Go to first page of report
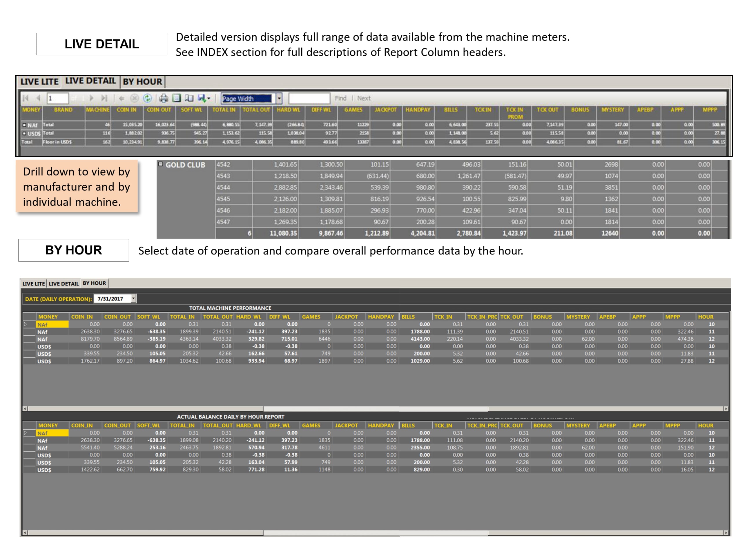This screenshot has height=560, width=747. click(x=26, y=98)
